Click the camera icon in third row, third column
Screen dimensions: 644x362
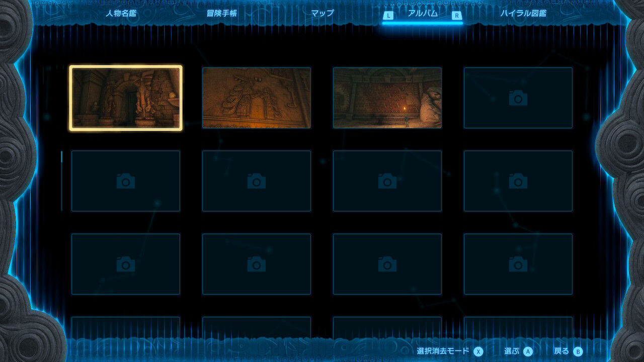click(x=387, y=264)
